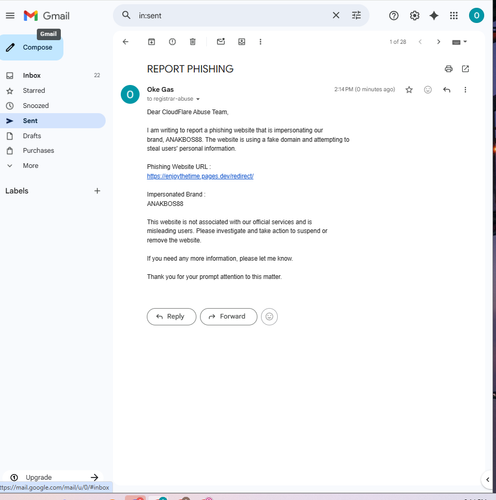Click the Forward button
496x500 pixels.
tap(229, 317)
